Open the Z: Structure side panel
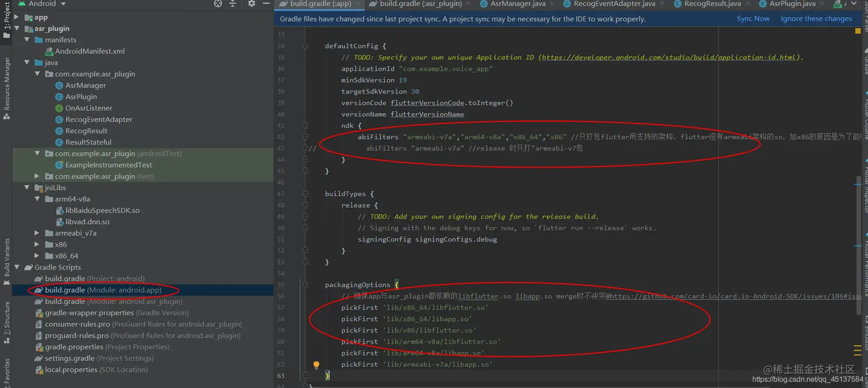 [x=6, y=321]
